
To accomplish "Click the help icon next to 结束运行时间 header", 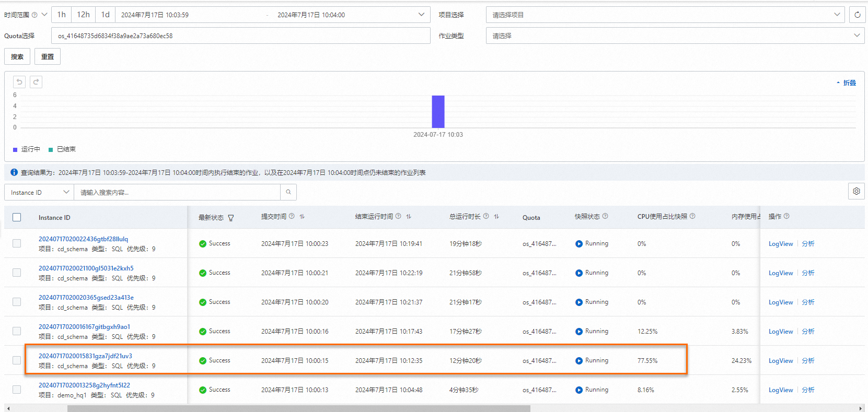I will 398,216.
